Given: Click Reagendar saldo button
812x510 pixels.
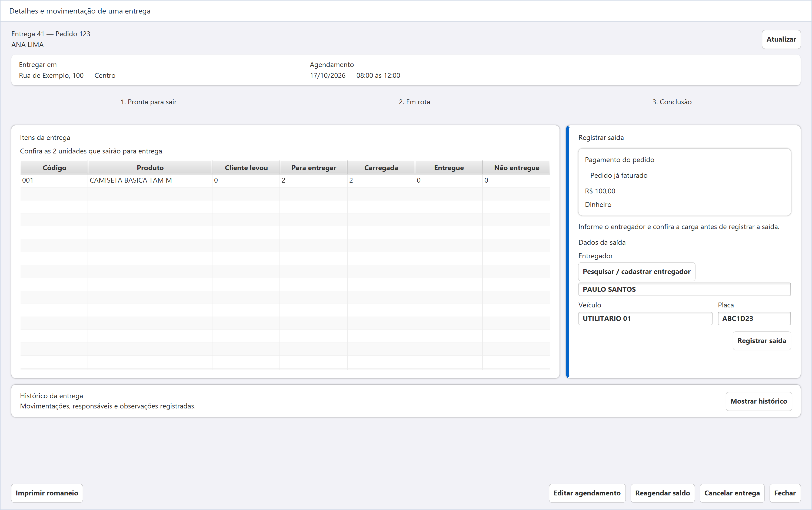Looking at the screenshot, I should pos(662,493).
